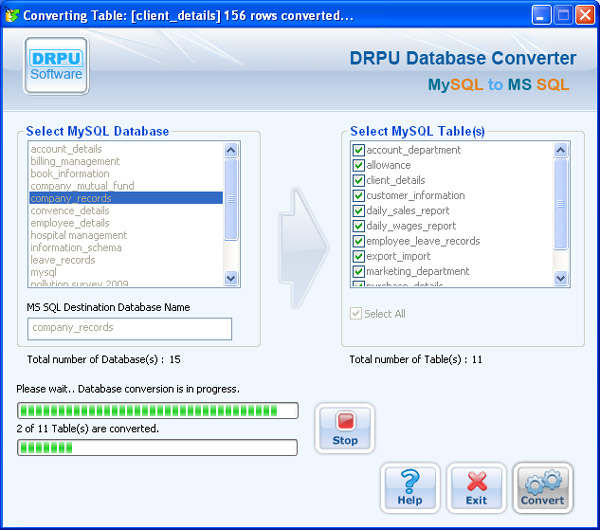This screenshot has height=530, width=600.
Task: Click the DRPU Software logo
Action: point(57,66)
